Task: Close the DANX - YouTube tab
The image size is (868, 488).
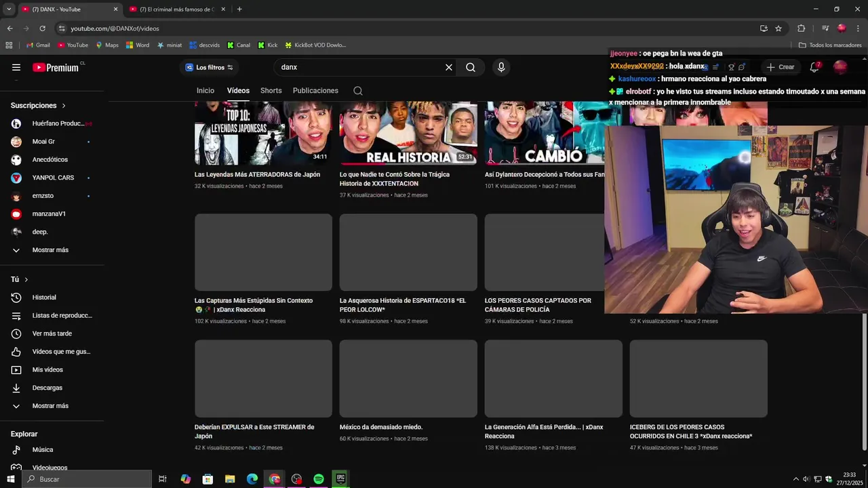Action: tap(115, 9)
